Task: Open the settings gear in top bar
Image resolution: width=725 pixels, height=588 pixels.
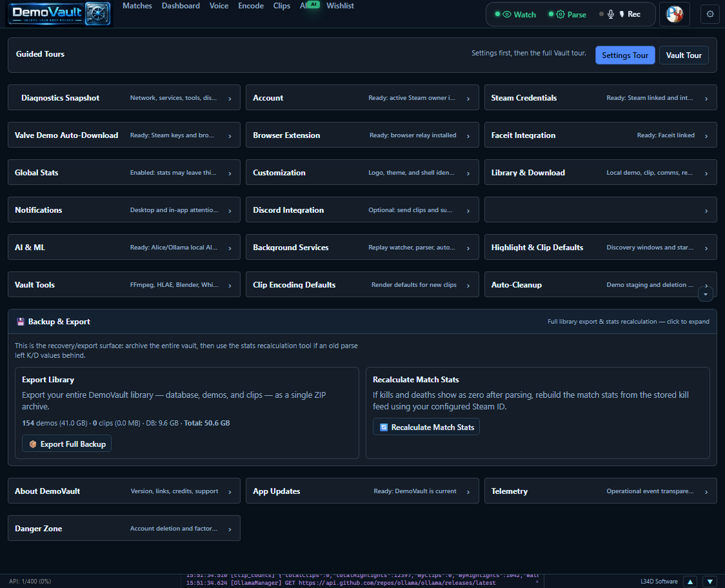Action: pos(710,14)
